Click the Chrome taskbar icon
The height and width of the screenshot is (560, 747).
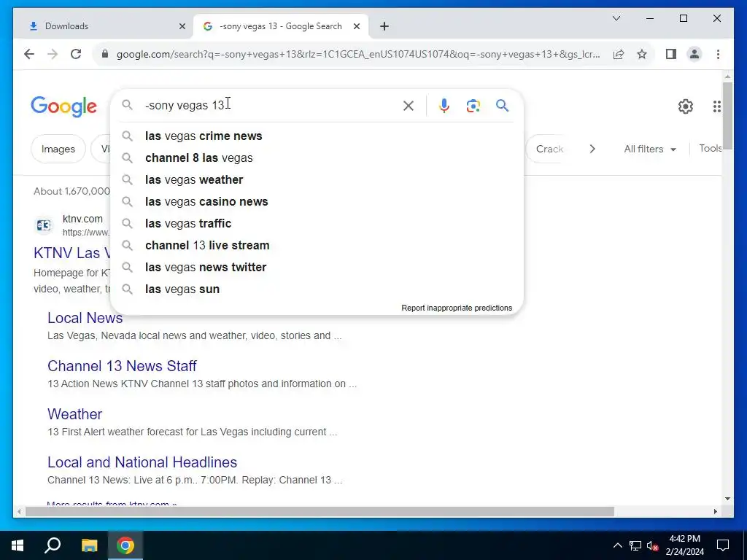pyautogui.click(x=125, y=545)
